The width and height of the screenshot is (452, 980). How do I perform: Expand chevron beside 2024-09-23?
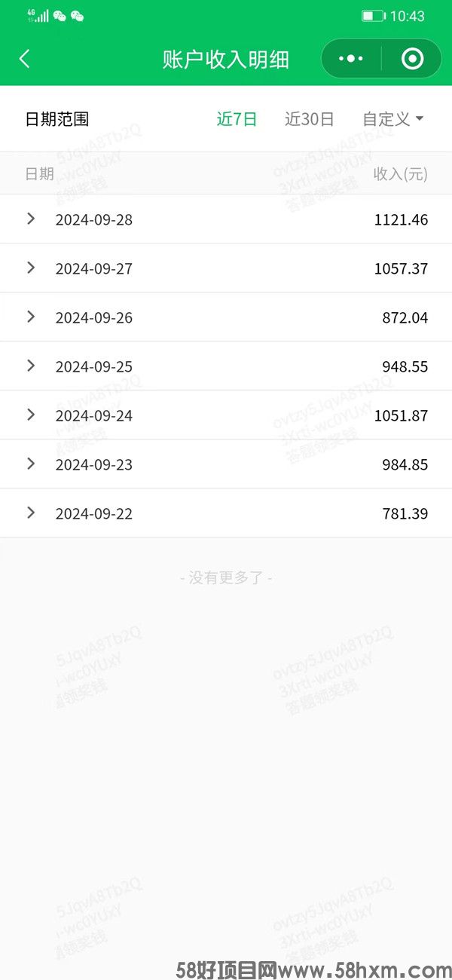click(31, 464)
